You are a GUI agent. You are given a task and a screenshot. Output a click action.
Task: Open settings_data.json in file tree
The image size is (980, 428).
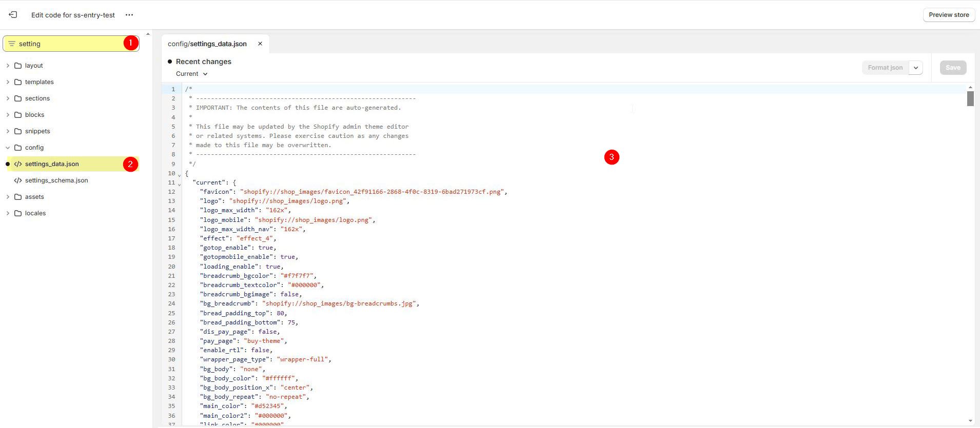52,164
